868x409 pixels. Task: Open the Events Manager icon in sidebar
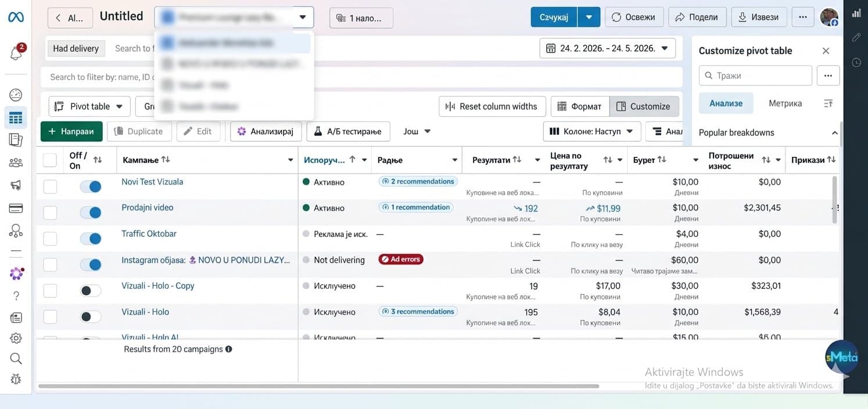coord(16,231)
